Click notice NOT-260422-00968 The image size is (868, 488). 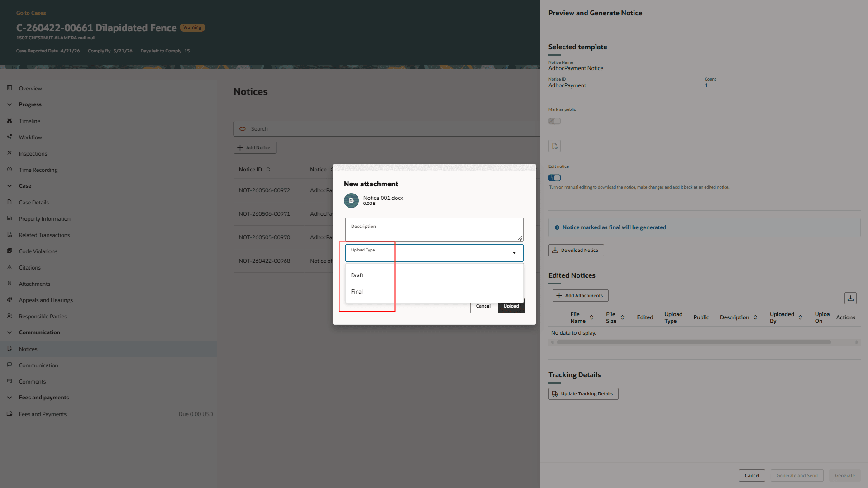(x=264, y=261)
